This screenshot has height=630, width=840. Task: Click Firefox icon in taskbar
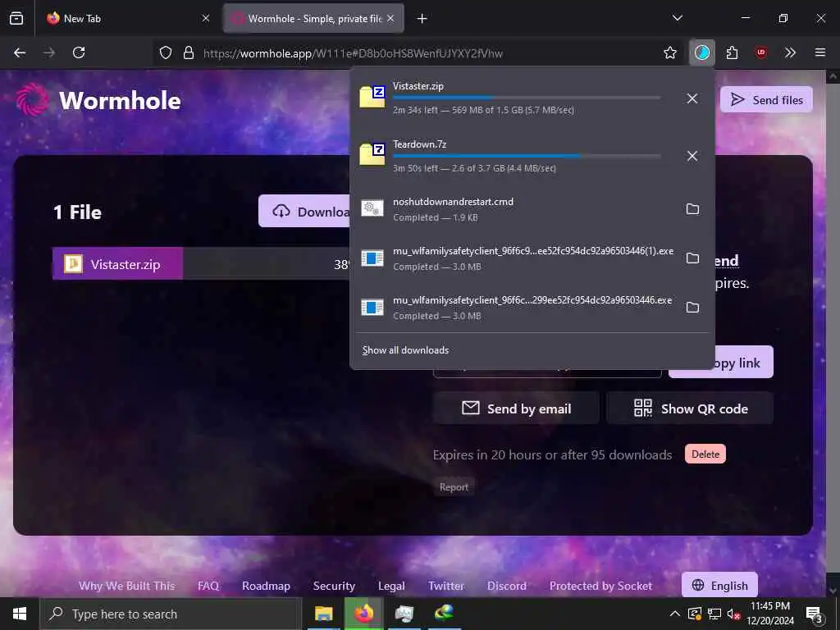coord(363,614)
